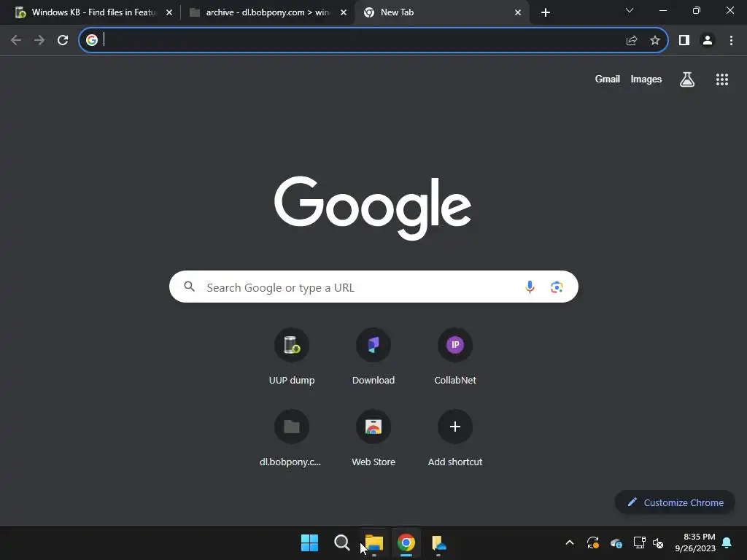
Task: Open Search Labs flask icon
Action: coord(687,79)
